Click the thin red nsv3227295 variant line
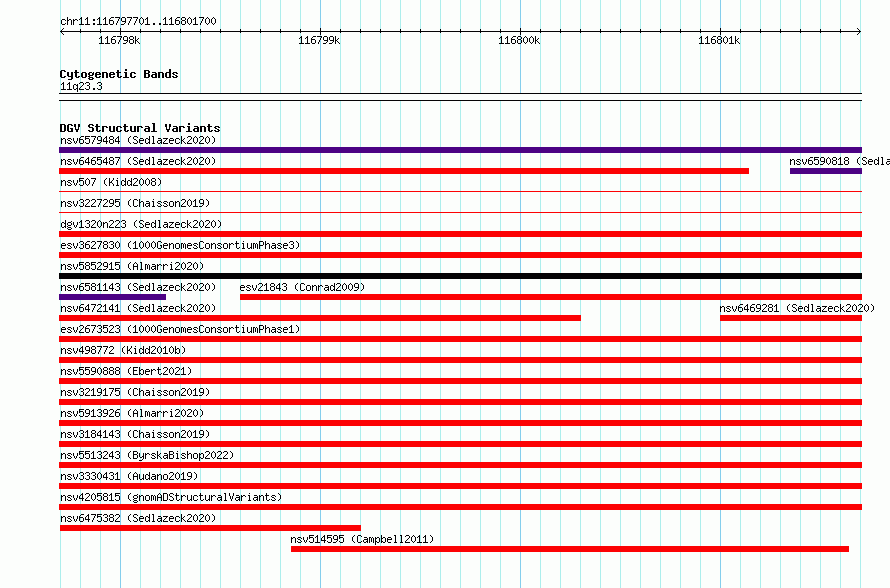 [460, 213]
